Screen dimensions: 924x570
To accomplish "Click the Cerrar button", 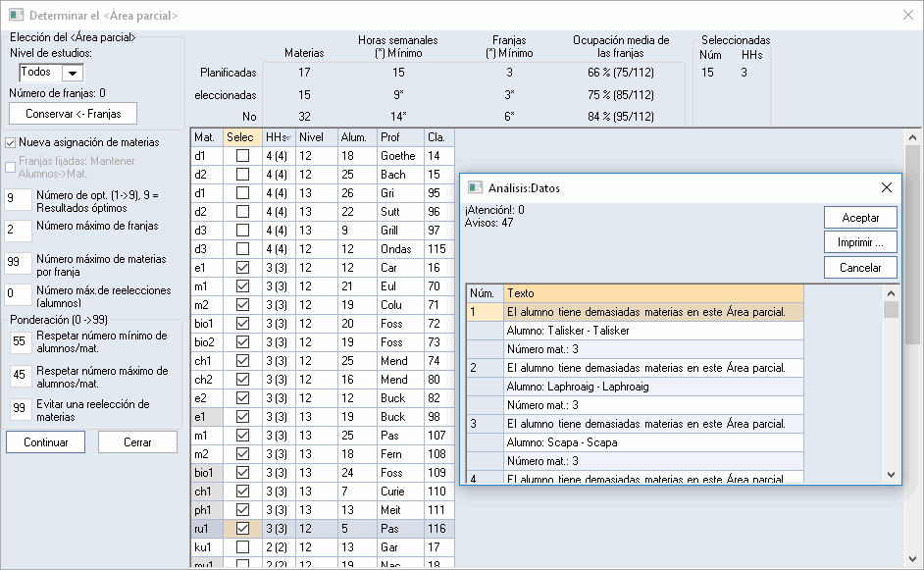I will [137, 442].
